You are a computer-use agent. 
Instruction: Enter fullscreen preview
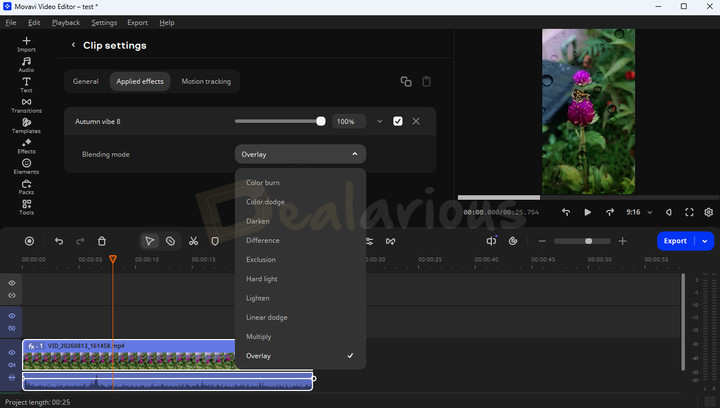tap(689, 212)
